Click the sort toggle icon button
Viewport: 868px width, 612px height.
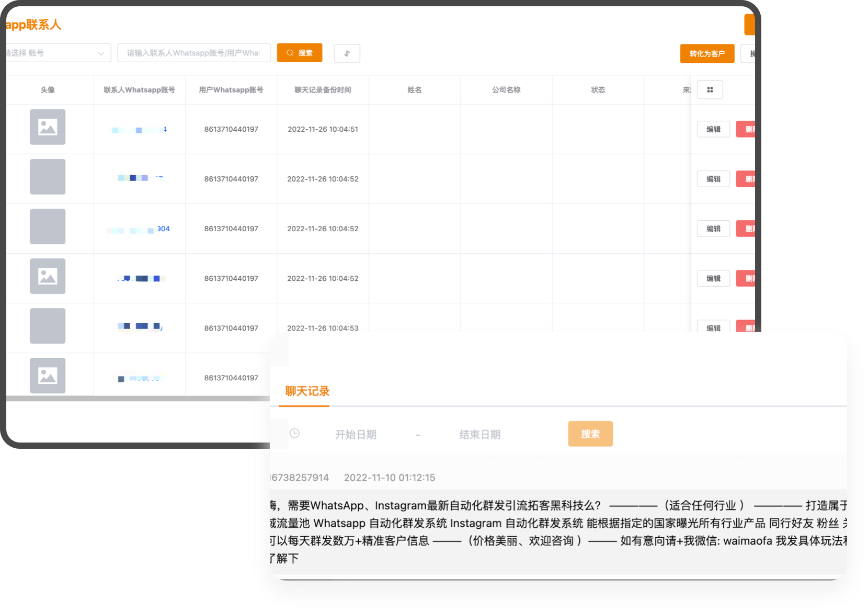click(347, 53)
